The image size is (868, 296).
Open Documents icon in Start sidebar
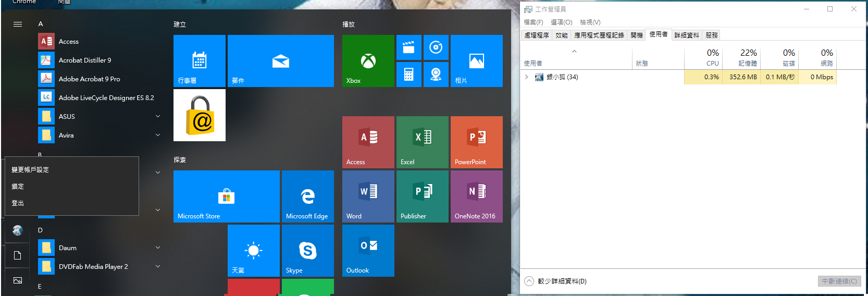point(18,255)
